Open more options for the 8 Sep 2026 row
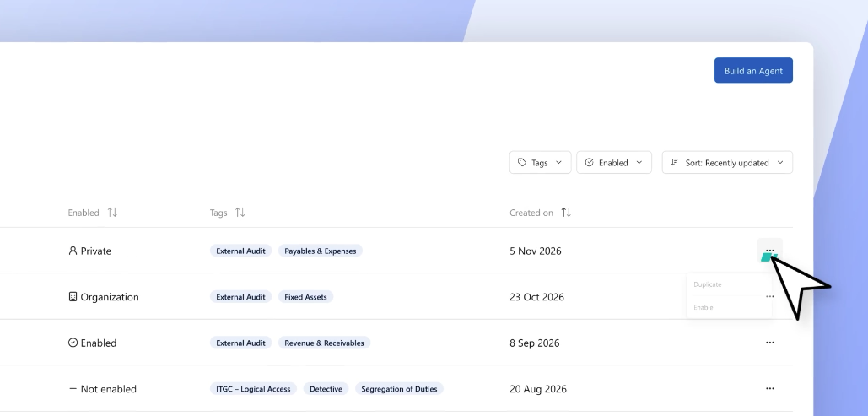 point(770,343)
